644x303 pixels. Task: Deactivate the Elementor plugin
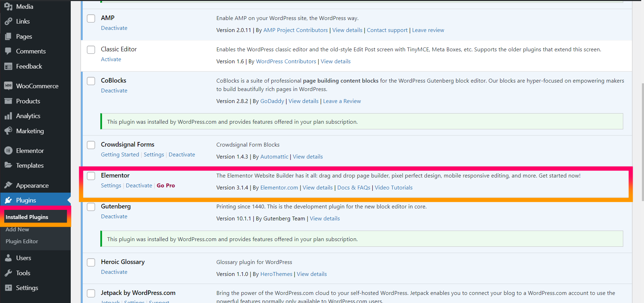click(x=139, y=185)
